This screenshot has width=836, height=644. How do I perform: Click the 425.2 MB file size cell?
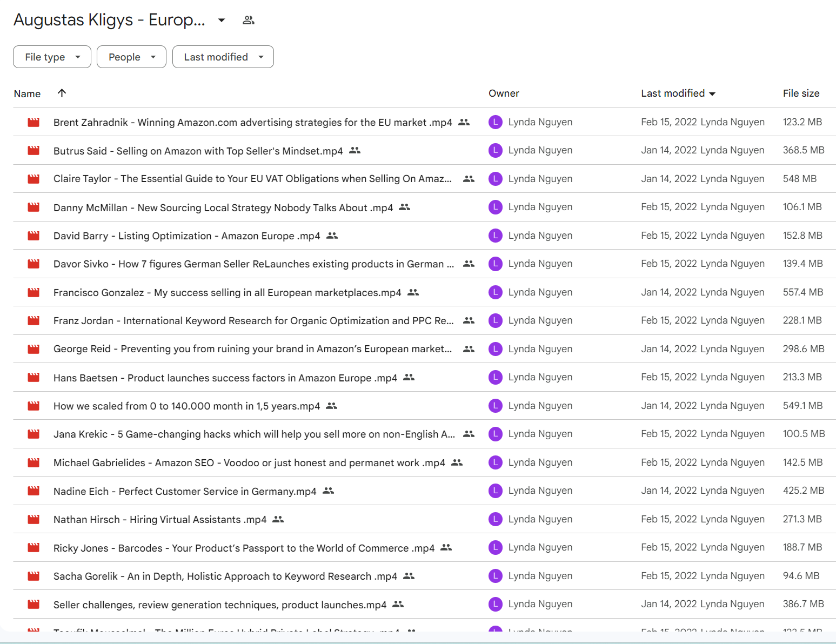(x=804, y=491)
